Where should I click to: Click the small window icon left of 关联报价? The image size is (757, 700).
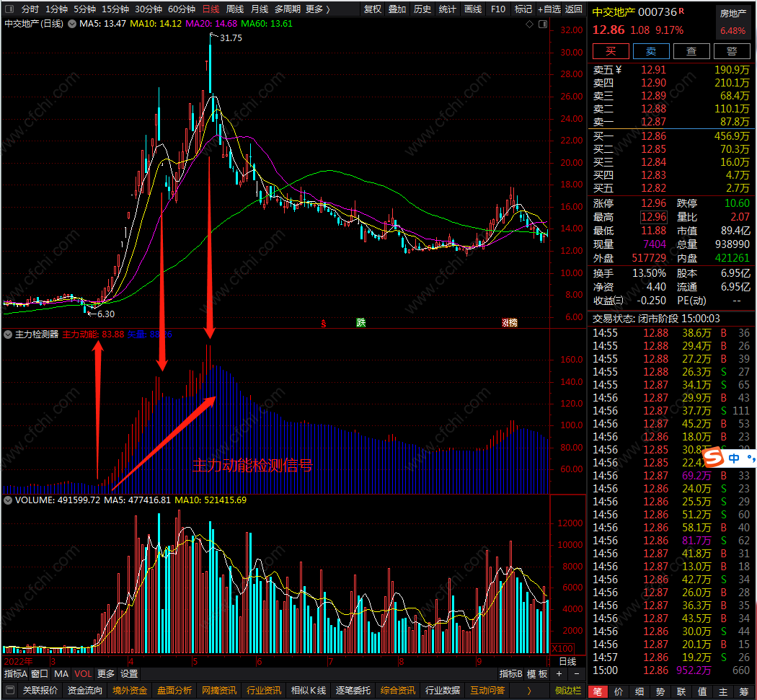tap(9, 691)
